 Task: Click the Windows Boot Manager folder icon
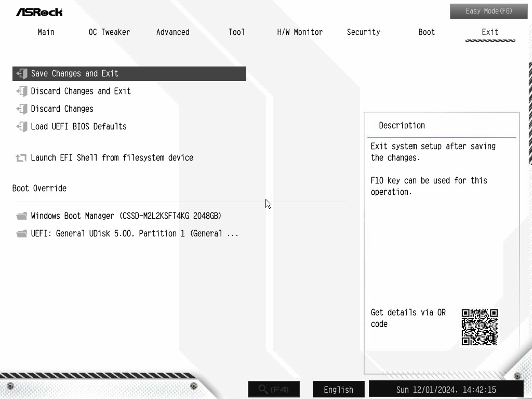point(22,216)
